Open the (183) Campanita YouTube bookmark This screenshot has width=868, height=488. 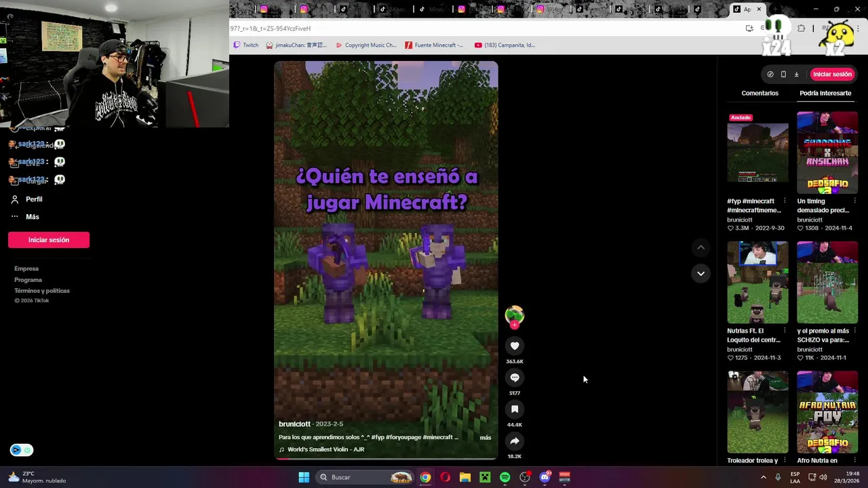505,45
